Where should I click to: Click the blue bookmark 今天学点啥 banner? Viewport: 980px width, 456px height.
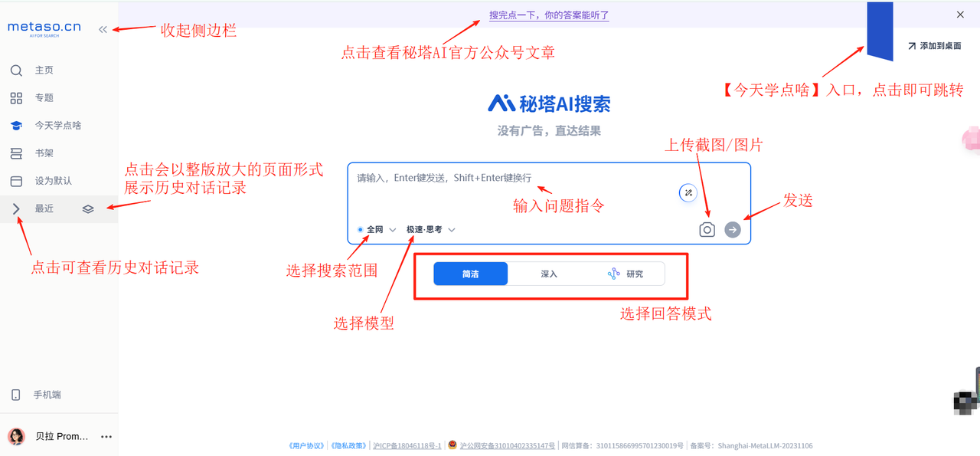[880, 31]
